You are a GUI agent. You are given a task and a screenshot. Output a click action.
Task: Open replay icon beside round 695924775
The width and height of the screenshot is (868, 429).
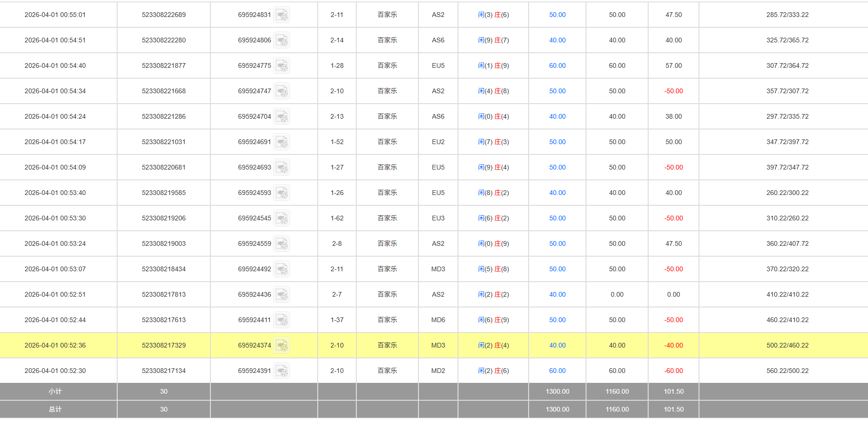(x=281, y=66)
